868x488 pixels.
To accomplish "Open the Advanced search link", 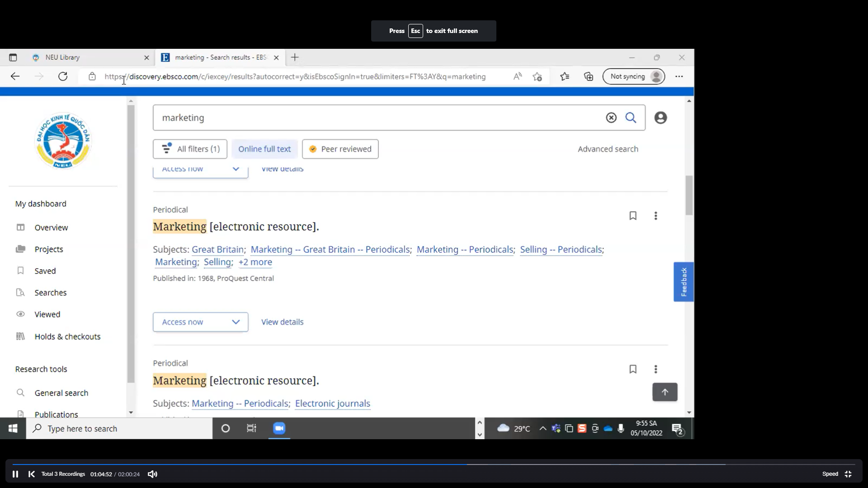I will coord(608,149).
